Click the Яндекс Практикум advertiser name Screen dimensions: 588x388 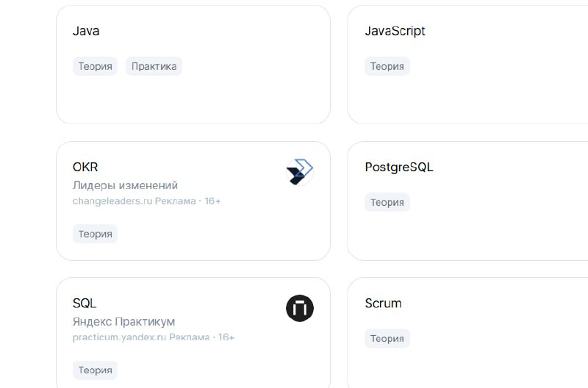pos(123,322)
